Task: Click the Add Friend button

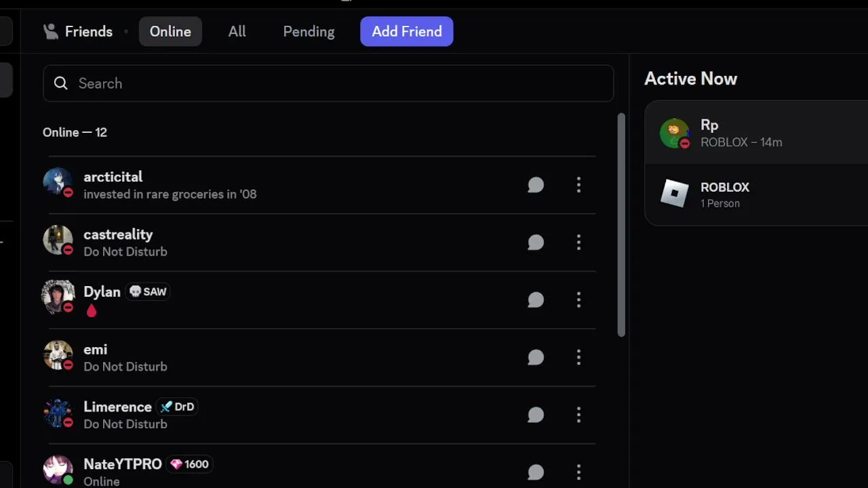Action: tap(407, 32)
